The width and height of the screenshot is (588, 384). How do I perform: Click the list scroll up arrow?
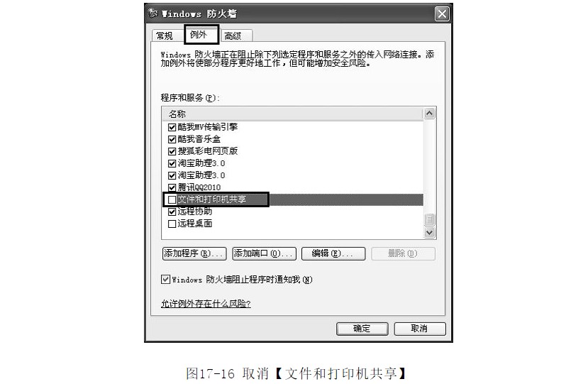coord(429,113)
